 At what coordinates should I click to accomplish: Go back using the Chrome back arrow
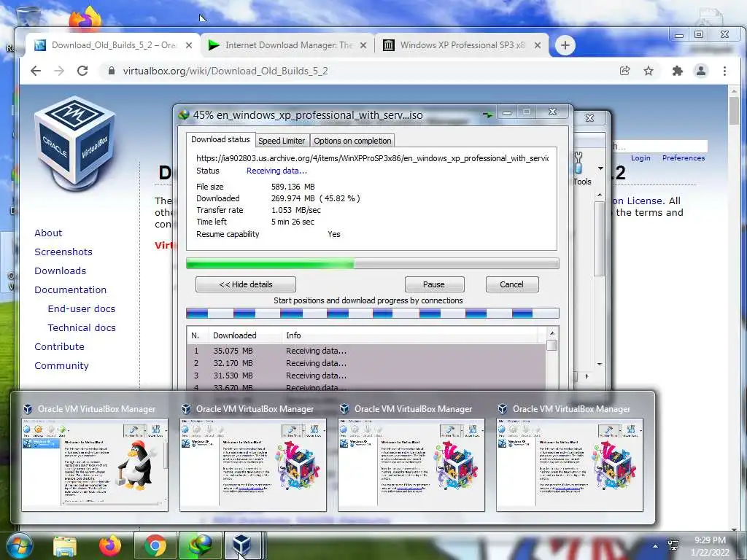[x=36, y=71]
